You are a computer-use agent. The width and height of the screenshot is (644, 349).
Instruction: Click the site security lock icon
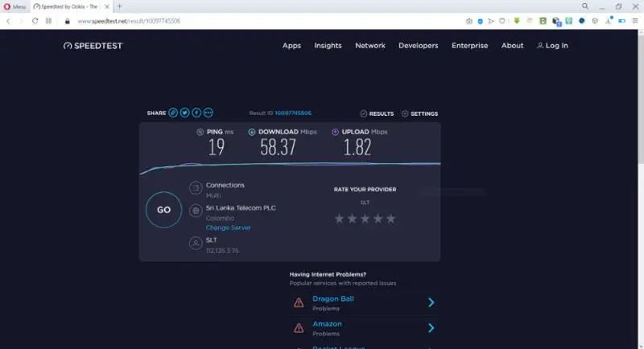click(x=68, y=21)
